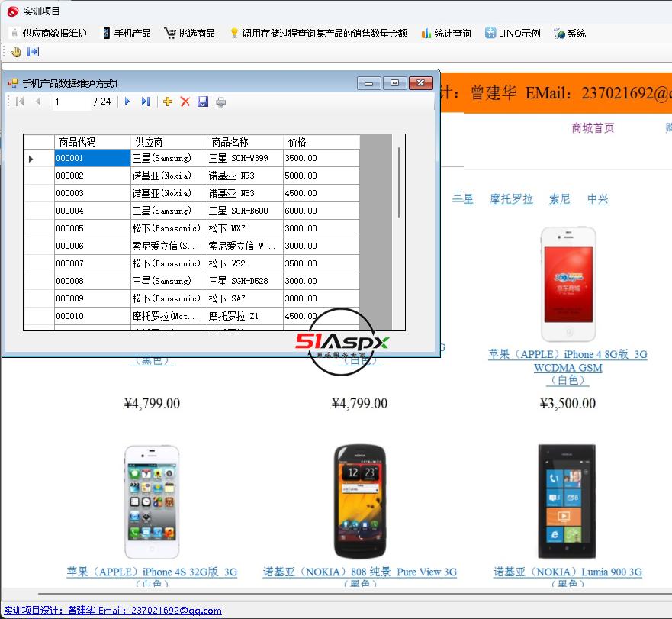Viewport: 672px width, 619px height.
Task: Click price 5000.00 in row 000002
Action: 321,176
